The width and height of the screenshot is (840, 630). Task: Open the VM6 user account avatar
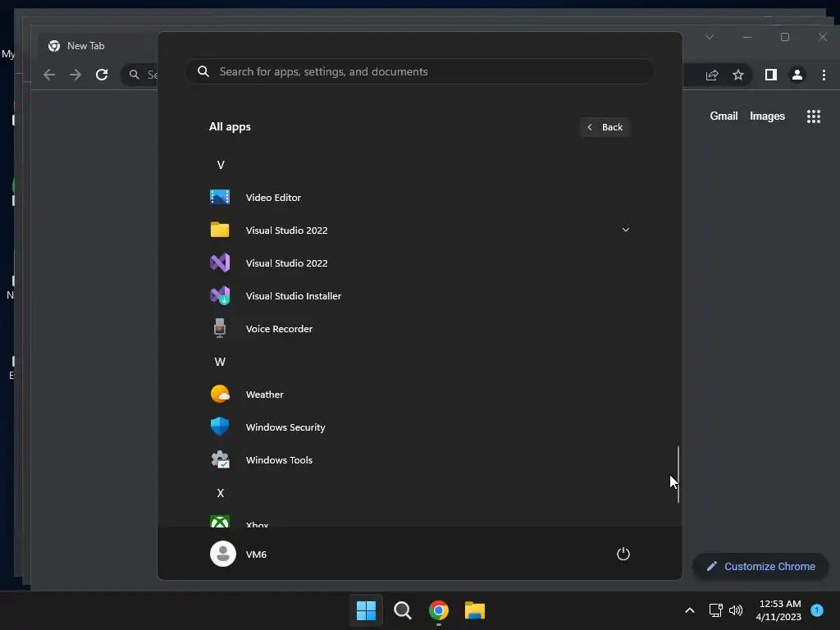(223, 554)
